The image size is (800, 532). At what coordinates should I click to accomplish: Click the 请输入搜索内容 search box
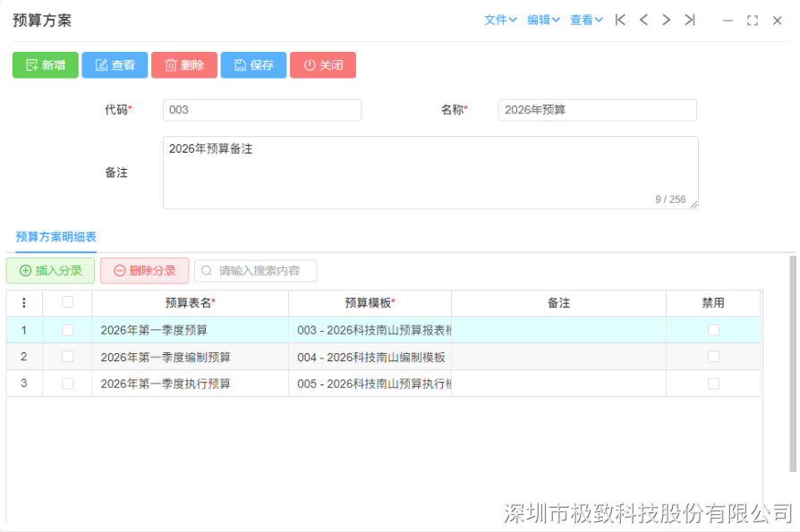pyautogui.click(x=256, y=271)
